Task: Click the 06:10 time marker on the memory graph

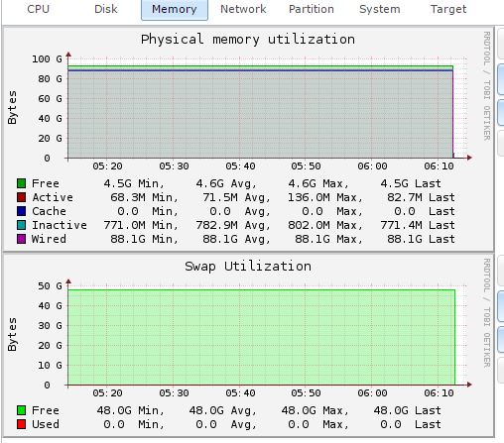Action: [439, 166]
